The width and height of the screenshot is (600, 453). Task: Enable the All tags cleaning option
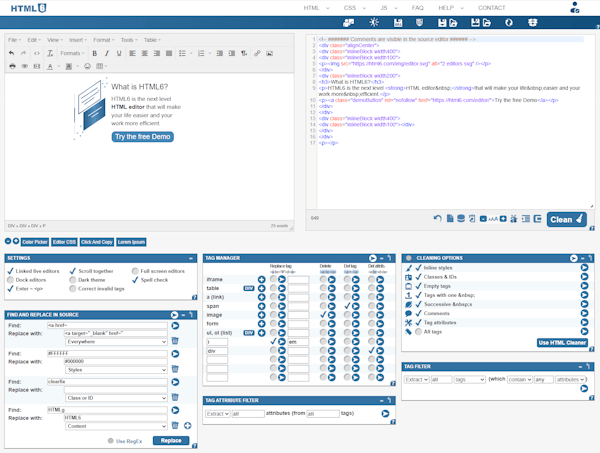point(419,332)
